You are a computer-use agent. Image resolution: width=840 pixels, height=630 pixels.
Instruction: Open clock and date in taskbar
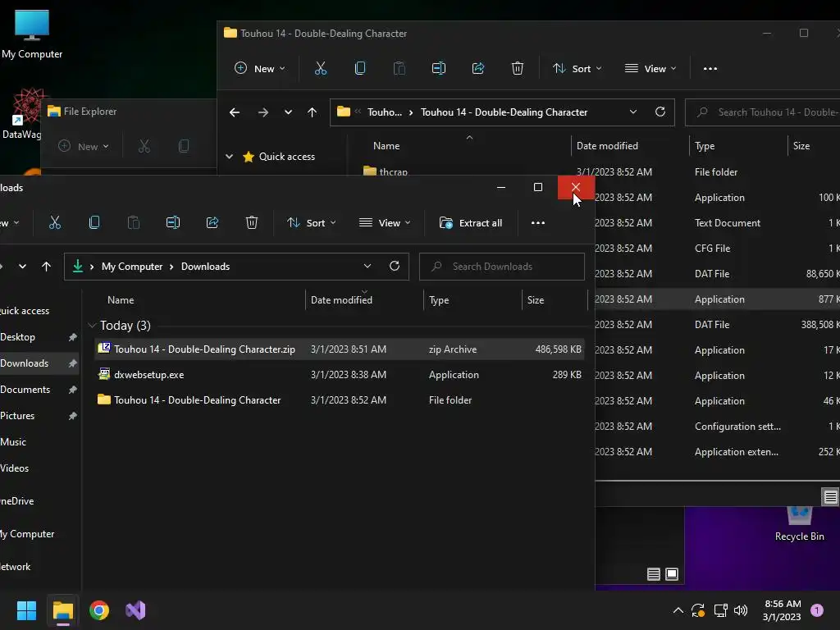[782, 610]
